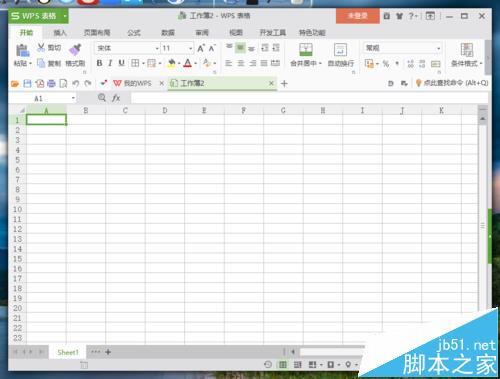This screenshot has height=379, width=500.
Task: Add a new sheet with plus button
Action: coord(108,352)
